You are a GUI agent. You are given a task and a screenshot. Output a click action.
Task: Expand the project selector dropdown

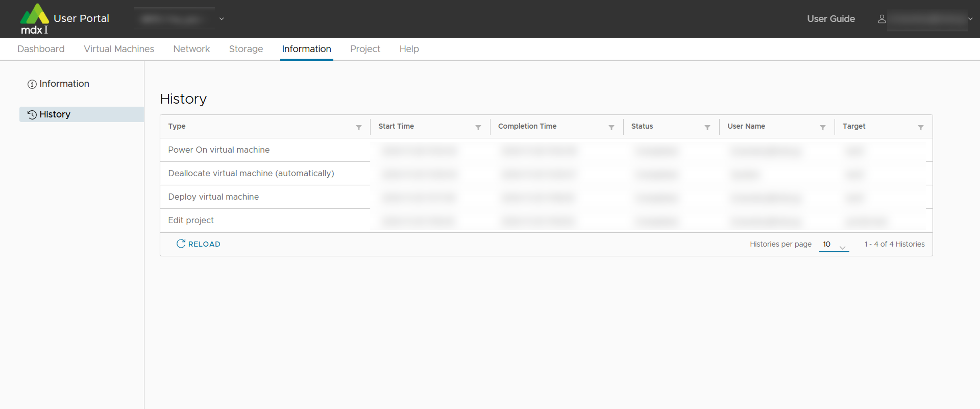pos(221,19)
